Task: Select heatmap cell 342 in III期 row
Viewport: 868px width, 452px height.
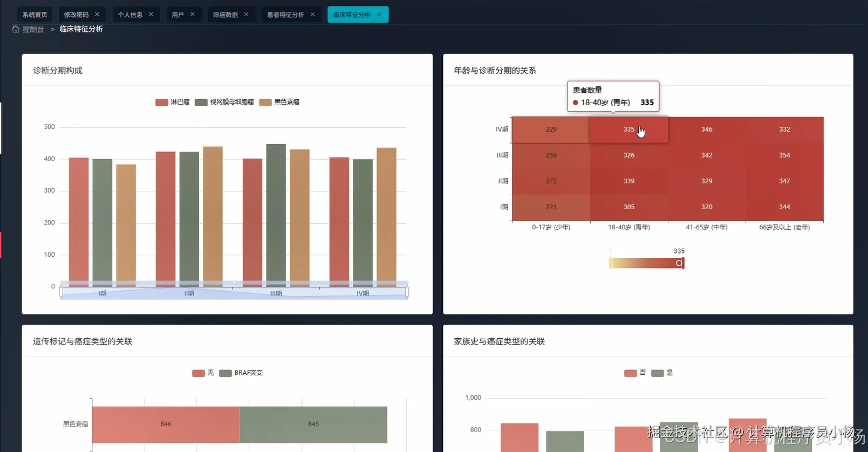Action: [707, 155]
